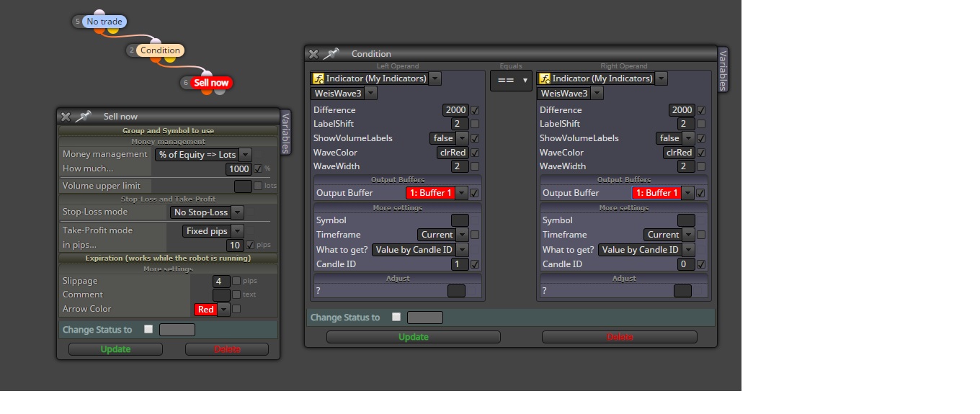The width and height of the screenshot is (980, 414).
Task: Enable the Arrow Color checkbox
Action: click(x=236, y=309)
